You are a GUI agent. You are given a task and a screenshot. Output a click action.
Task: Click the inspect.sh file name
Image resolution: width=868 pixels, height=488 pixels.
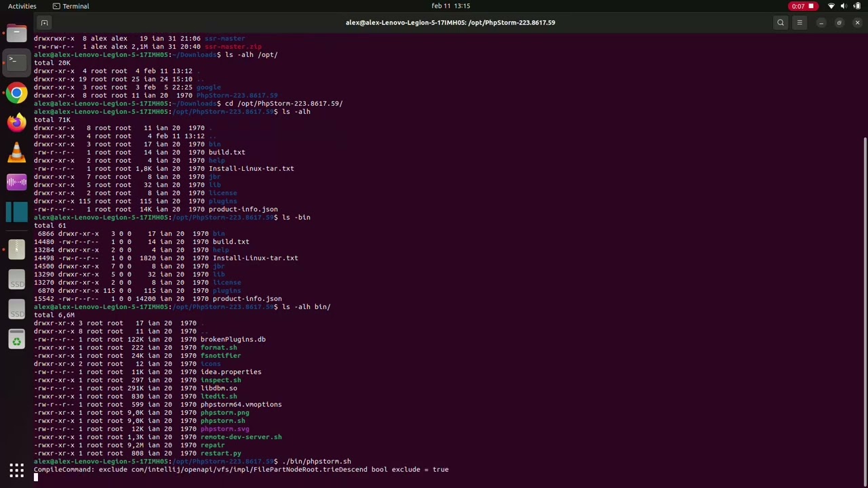click(x=220, y=380)
